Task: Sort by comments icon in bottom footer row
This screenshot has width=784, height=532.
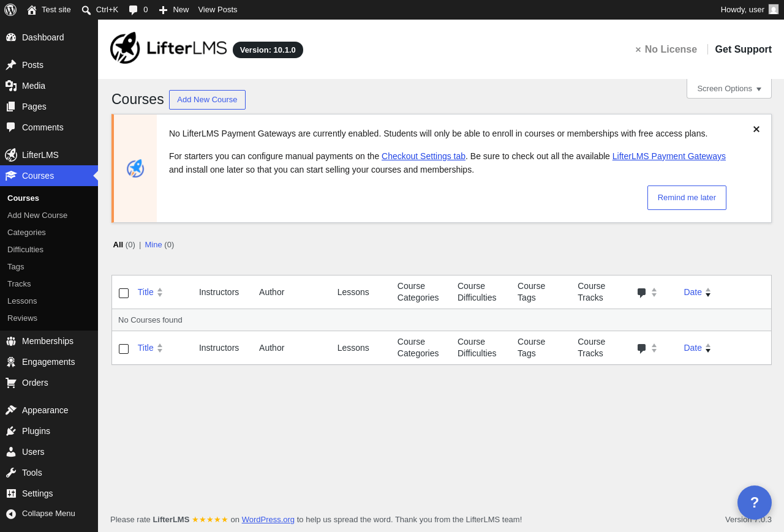Action: point(647,348)
